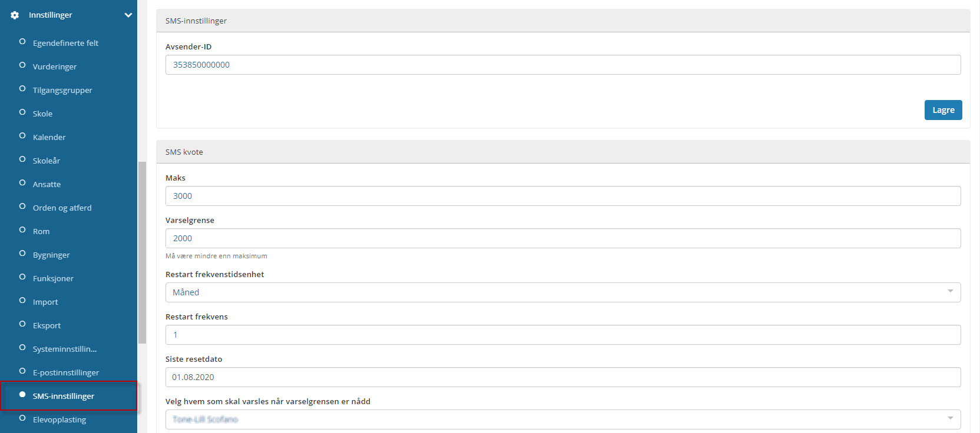Open the Vurderinger menu item
This screenshot has width=980, height=433.
coord(55,66)
